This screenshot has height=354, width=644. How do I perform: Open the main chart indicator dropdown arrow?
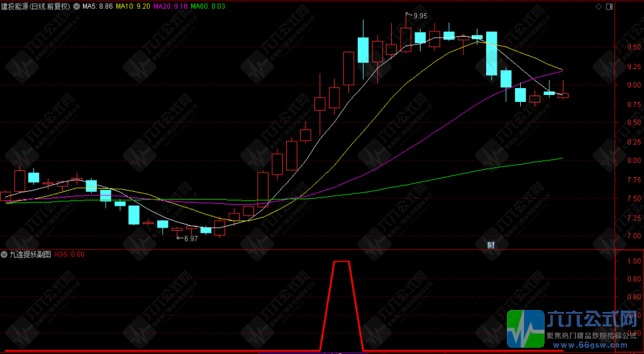point(76,6)
